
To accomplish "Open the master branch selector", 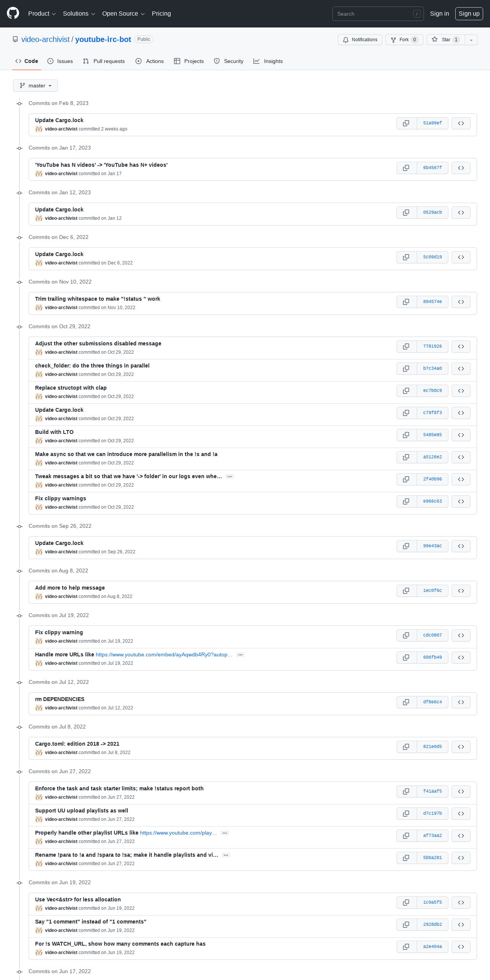I will pos(35,85).
